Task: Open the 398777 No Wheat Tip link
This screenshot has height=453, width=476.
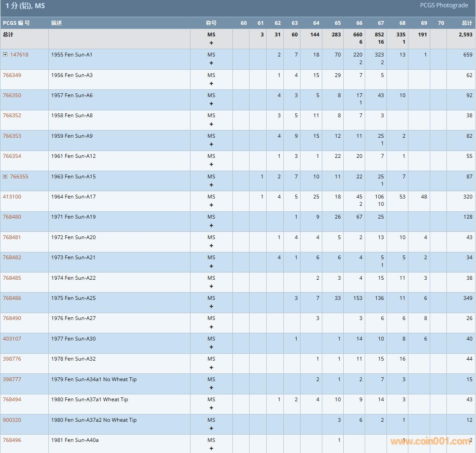Action: pos(12,379)
